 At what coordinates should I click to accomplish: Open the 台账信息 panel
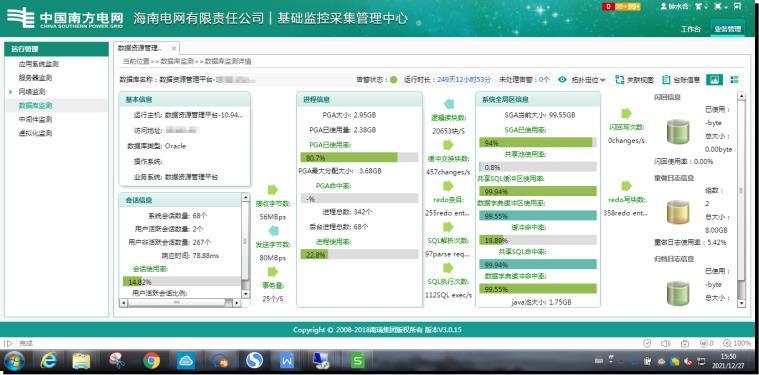point(681,80)
